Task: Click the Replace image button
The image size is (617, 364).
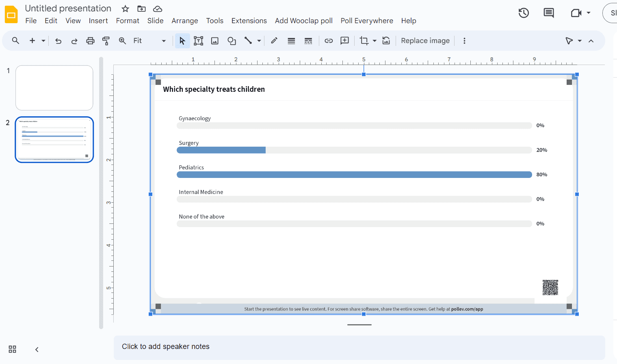Action: click(425, 41)
